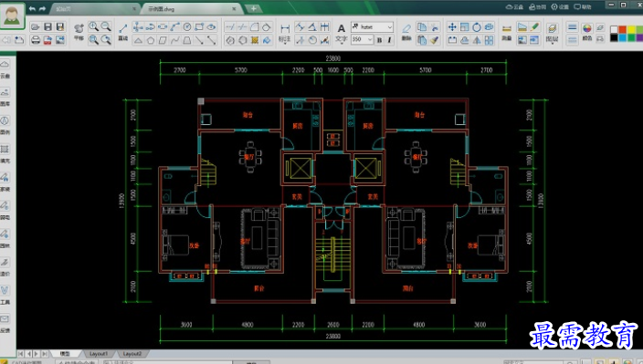This screenshot has height=364, width=643.
Task: Click the Copy icon
Action: click(422, 27)
